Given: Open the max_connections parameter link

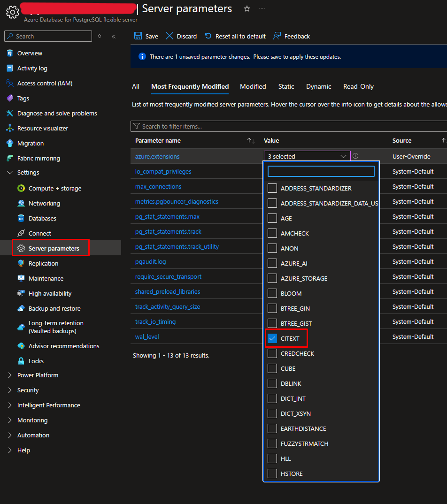Looking at the screenshot, I should (x=158, y=186).
